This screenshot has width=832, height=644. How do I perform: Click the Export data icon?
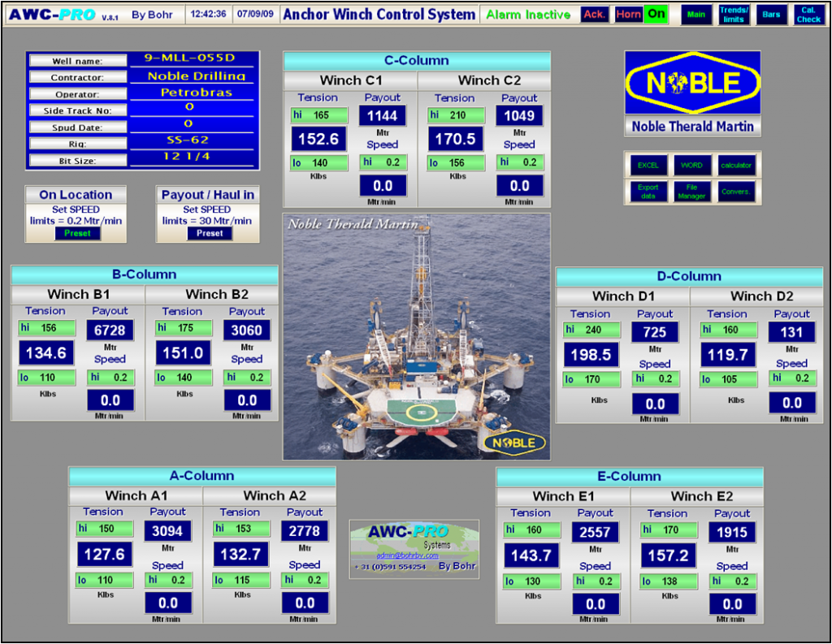(x=648, y=191)
